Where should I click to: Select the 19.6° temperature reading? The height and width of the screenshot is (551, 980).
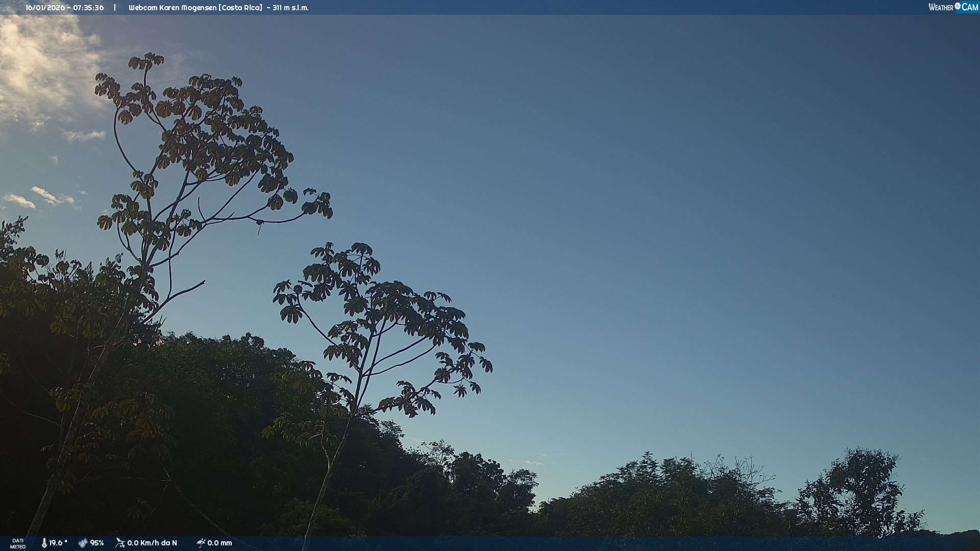tap(58, 543)
